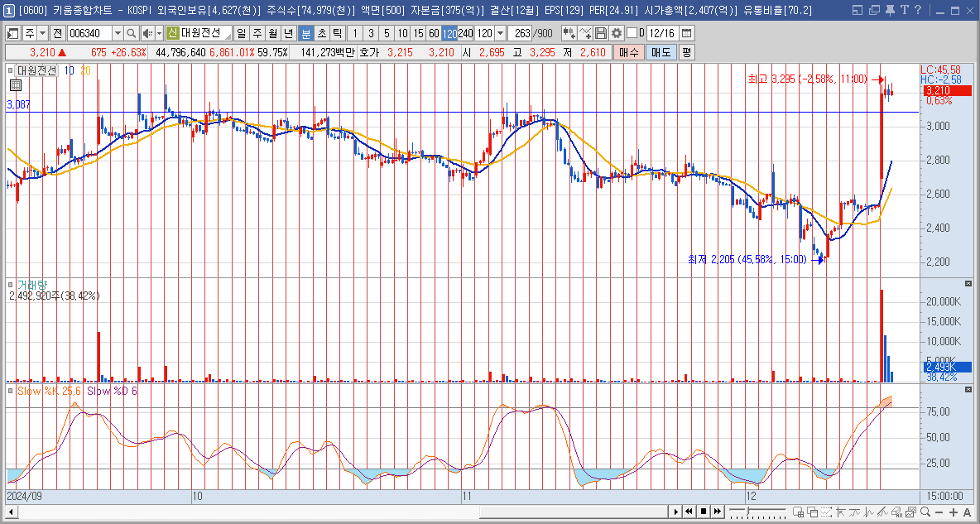Select the 틱 tick chart period
Image resolution: width=980 pixels, height=524 pixels.
337,33
